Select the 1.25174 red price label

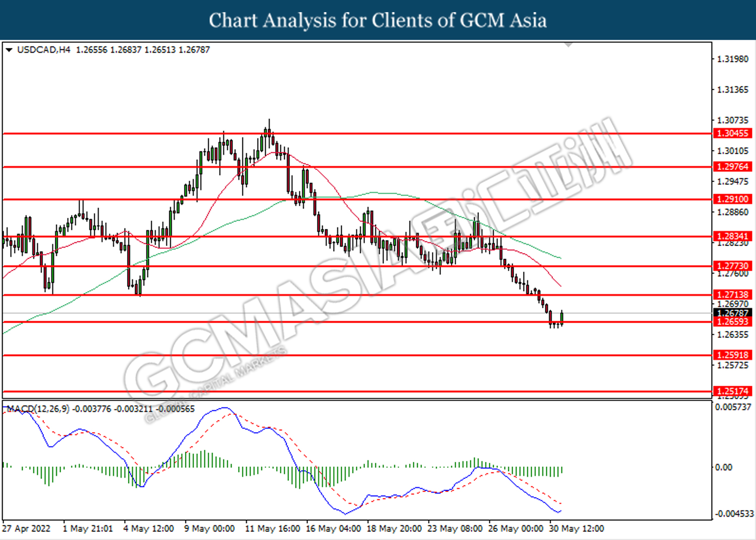[732, 391]
